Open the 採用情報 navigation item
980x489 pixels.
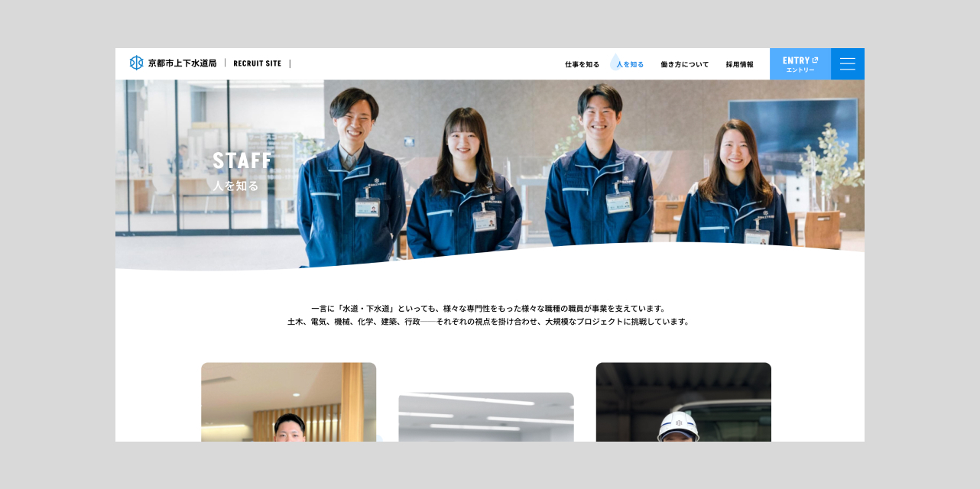coord(739,65)
